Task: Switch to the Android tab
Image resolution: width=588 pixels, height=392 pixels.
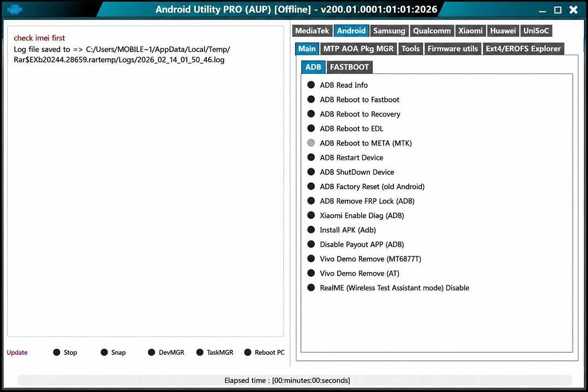Action: pos(351,31)
